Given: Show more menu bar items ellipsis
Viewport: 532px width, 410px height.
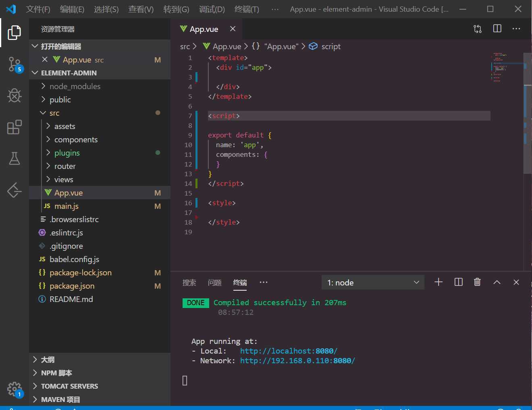Looking at the screenshot, I should (275, 9).
